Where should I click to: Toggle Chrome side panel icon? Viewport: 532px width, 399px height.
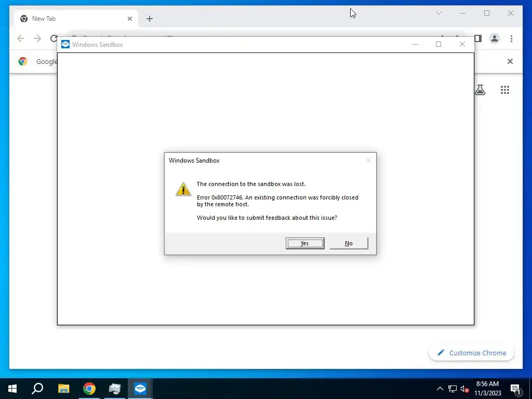tap(478, 38)
